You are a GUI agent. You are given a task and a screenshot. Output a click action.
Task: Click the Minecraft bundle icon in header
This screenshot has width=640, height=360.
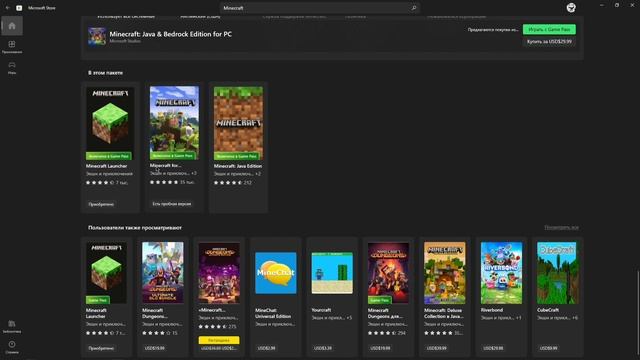coord(97,36)
